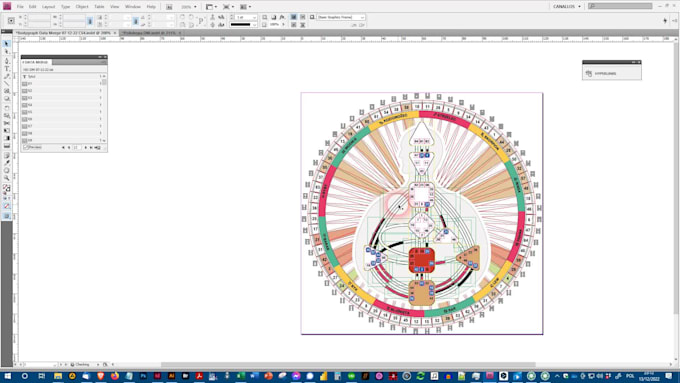Toggle constrain proportions for scaling

[x=135, y=21]
